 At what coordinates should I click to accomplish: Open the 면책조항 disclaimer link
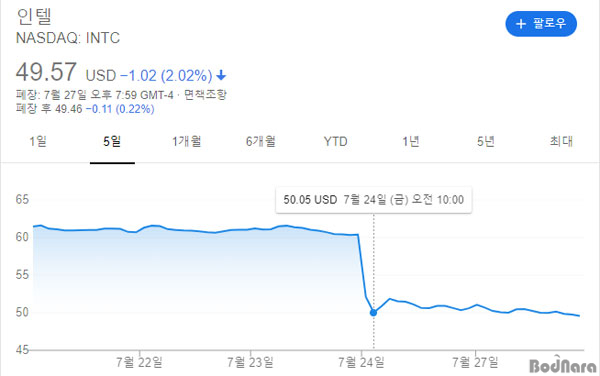coord(205,94)
